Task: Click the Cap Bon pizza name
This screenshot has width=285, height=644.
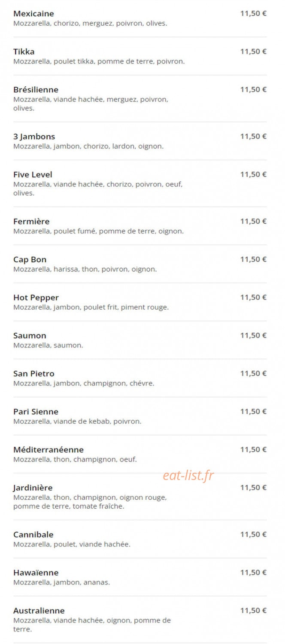Action: click(x=30, y=260)
